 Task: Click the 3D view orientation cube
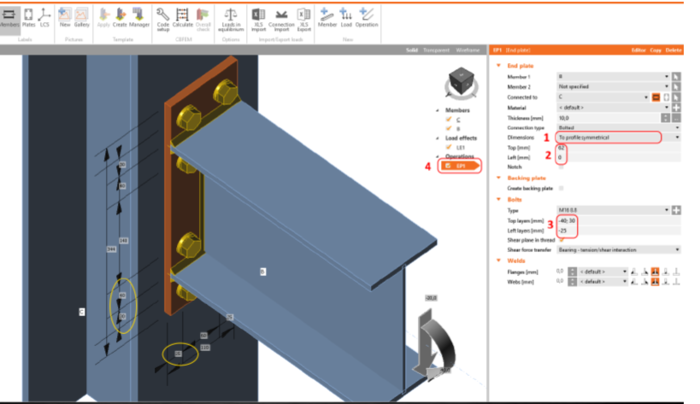pyautogui.click(x=461, y=83)
